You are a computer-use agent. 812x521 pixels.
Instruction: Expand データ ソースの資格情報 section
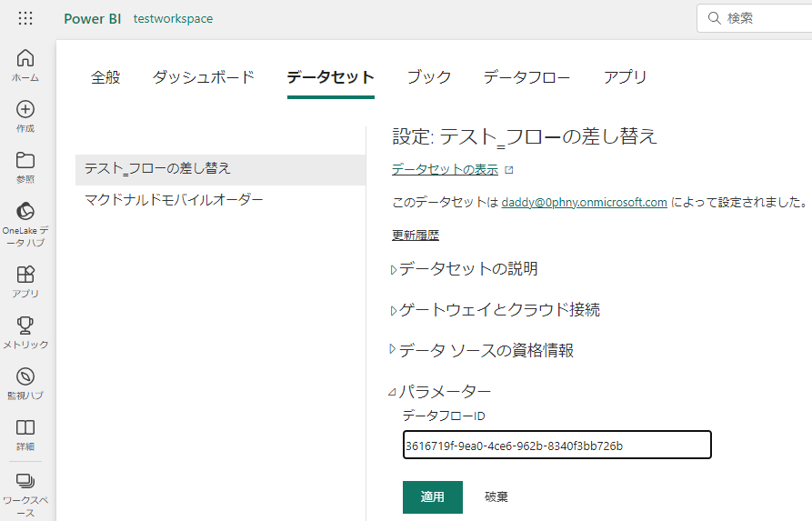482,351
